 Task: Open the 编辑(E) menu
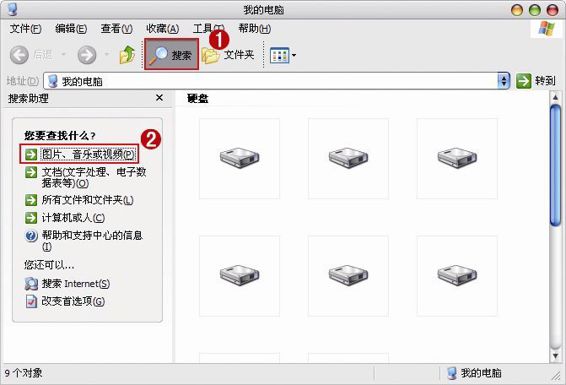(71, 29)
